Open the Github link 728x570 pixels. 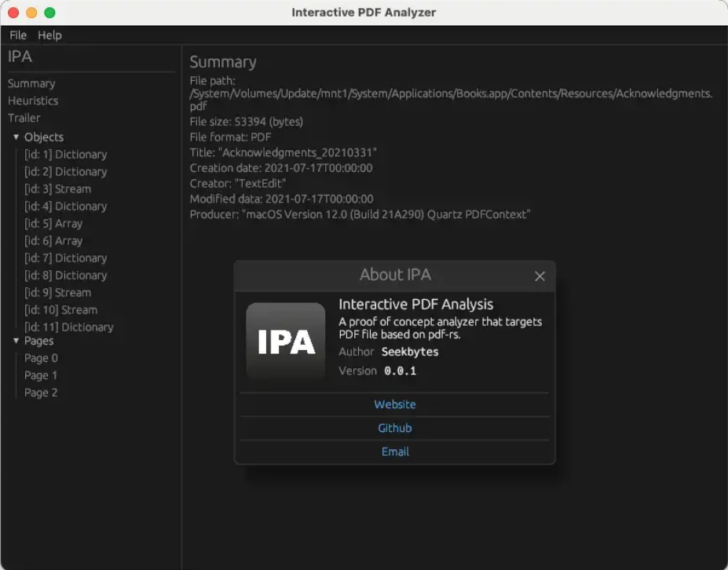[x=395, y=427]
